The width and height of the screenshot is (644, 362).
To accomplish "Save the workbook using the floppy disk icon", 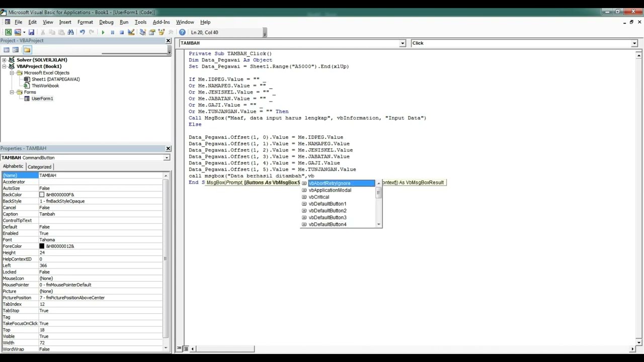I will click(x=31, y=32).
